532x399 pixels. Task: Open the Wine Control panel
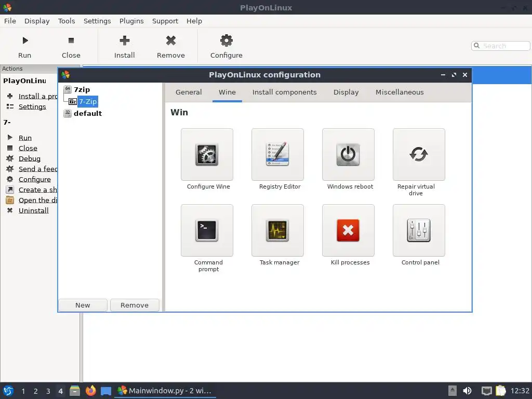(419, 230)
